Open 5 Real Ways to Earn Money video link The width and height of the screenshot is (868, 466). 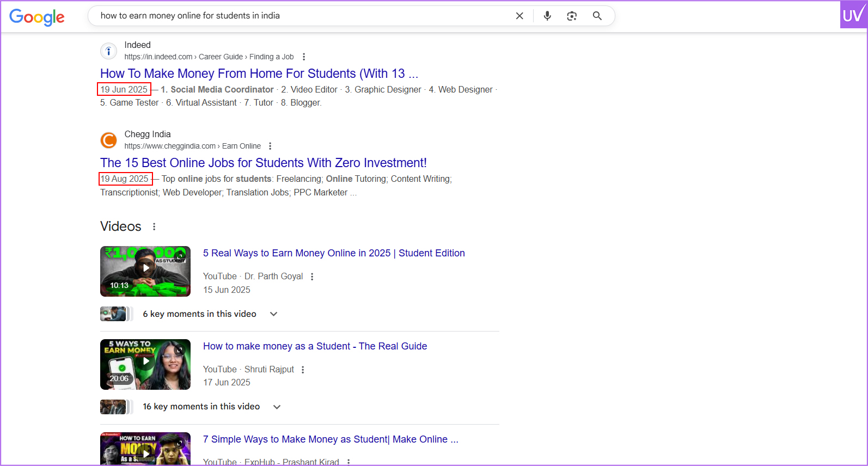[x=333, y=253]
